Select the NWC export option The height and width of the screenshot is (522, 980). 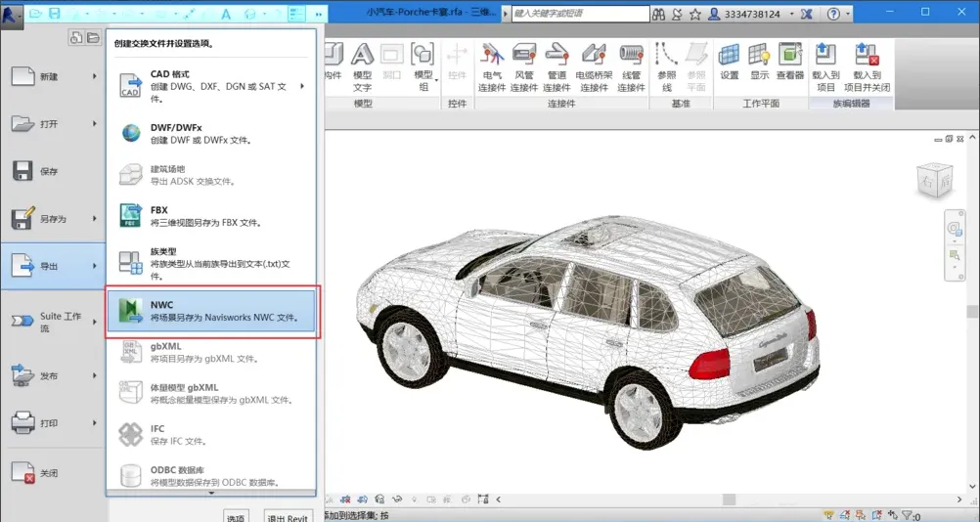point(211,312)
